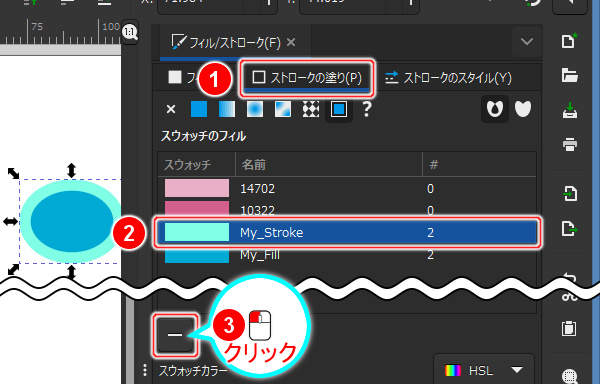Select swatch row 14702
The width and height of the screenshot is (600, 384).
pos(347,189)
